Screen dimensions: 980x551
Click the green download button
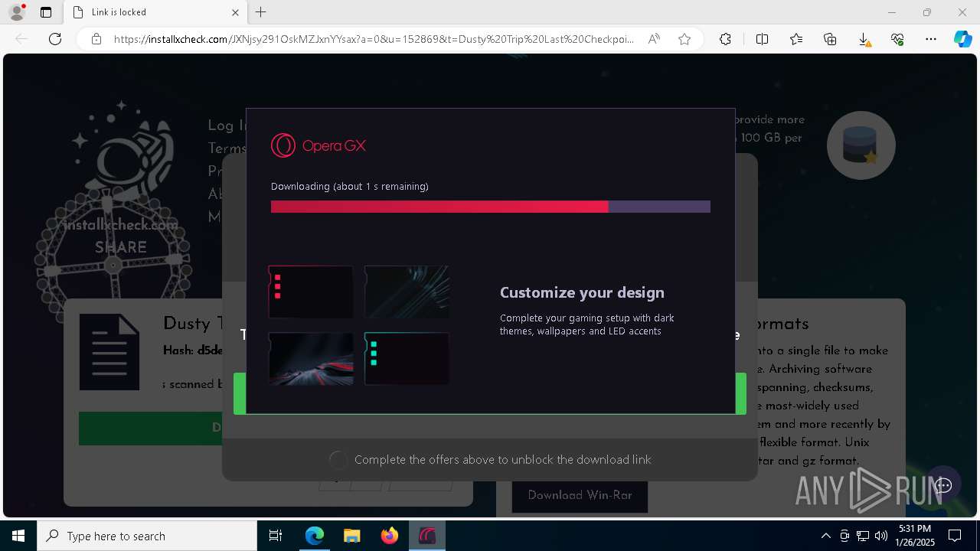[151, 429]
